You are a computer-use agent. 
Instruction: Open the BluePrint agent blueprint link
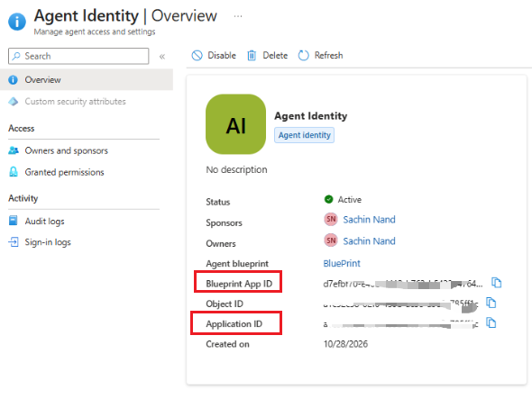342,263
